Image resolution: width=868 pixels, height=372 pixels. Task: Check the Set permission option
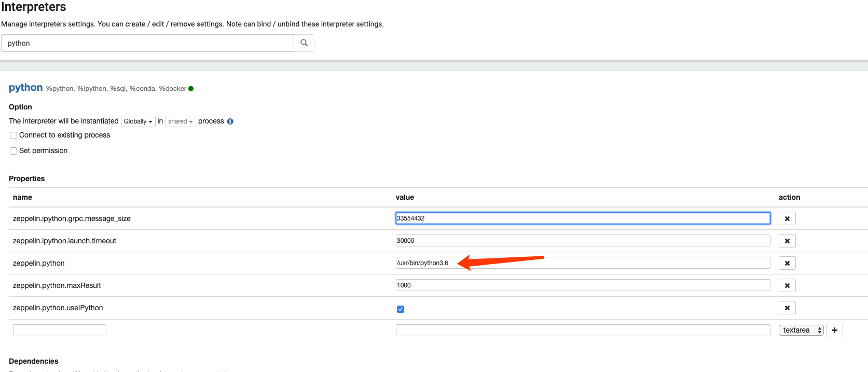(13, 151)
